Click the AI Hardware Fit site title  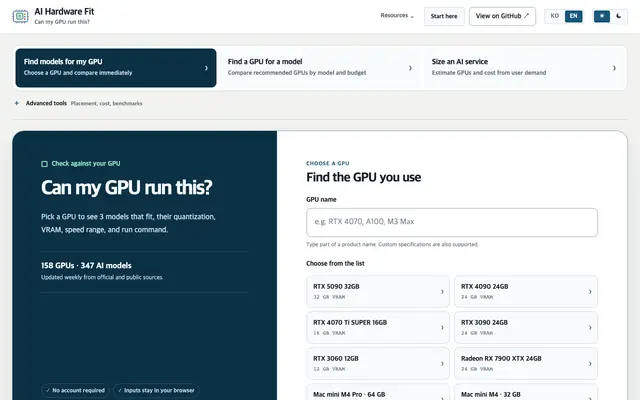point(64,12)
